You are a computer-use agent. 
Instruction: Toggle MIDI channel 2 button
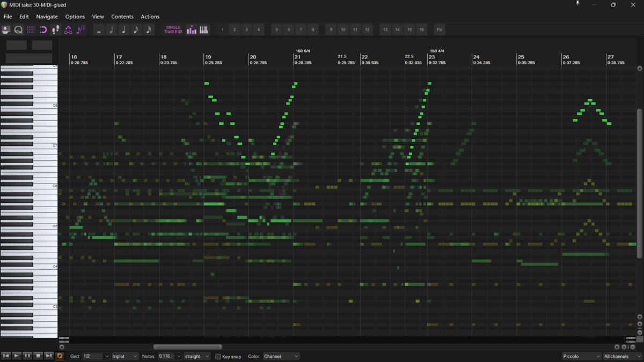pos(235,30)
